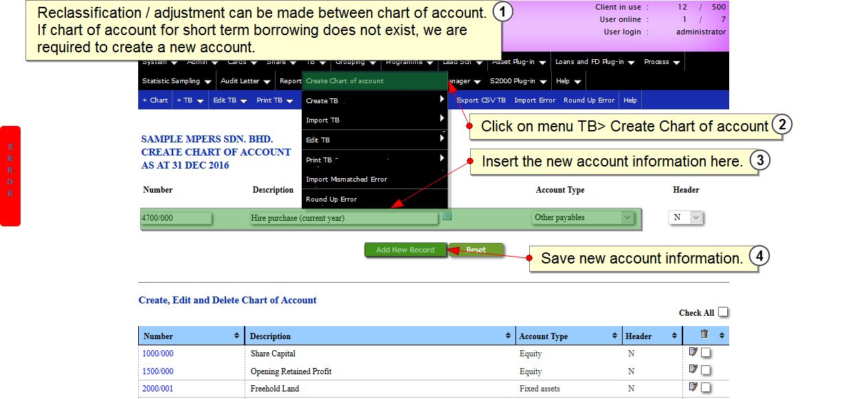Click edit icon for Freehold Land row

click(693, 387)
